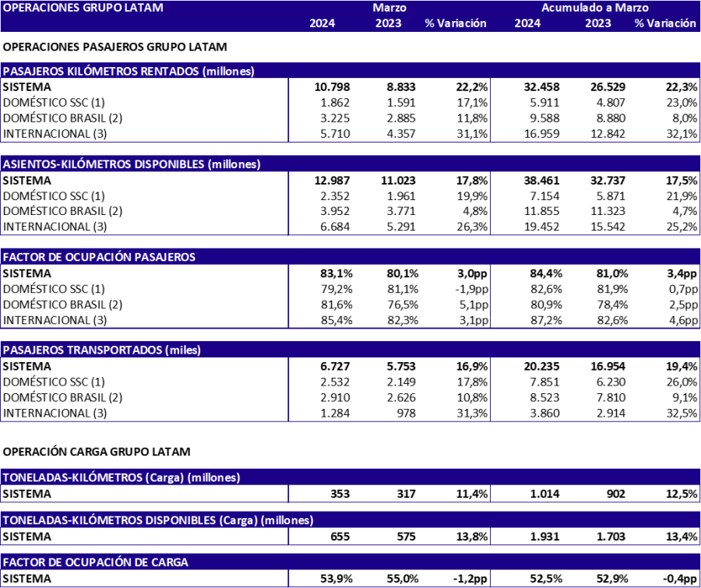This screenshot has width=701, height=588.
Task: Click the -1,2pp variation cell
Action: coord(469,578)
